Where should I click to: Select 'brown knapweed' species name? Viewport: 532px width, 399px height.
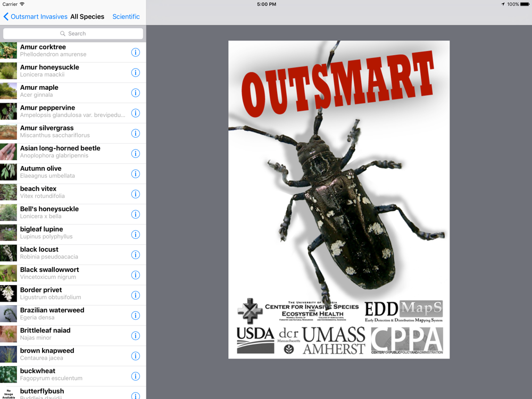click(47, 351)
